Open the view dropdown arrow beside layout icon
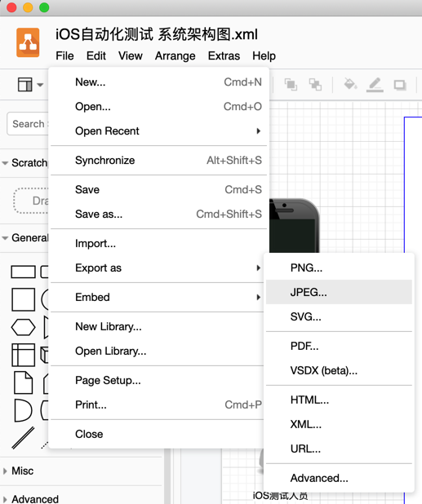The width and height of the screenshot is (422, 504). pos(40,85)
